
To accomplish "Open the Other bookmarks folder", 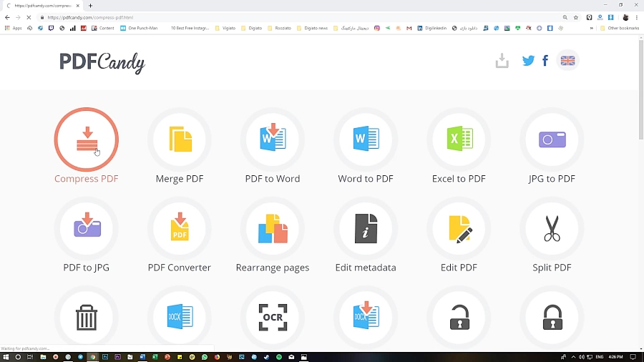I will [x=620, y=29].
